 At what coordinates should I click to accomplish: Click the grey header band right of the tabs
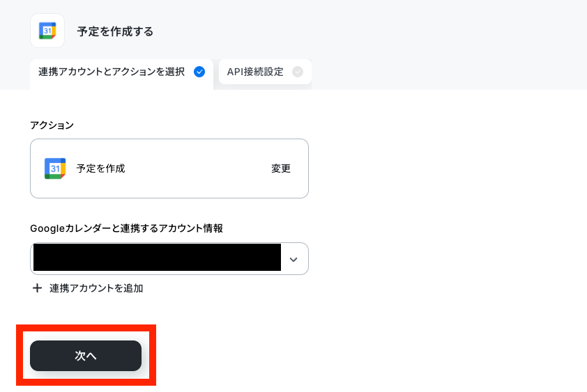pos(449,71)
